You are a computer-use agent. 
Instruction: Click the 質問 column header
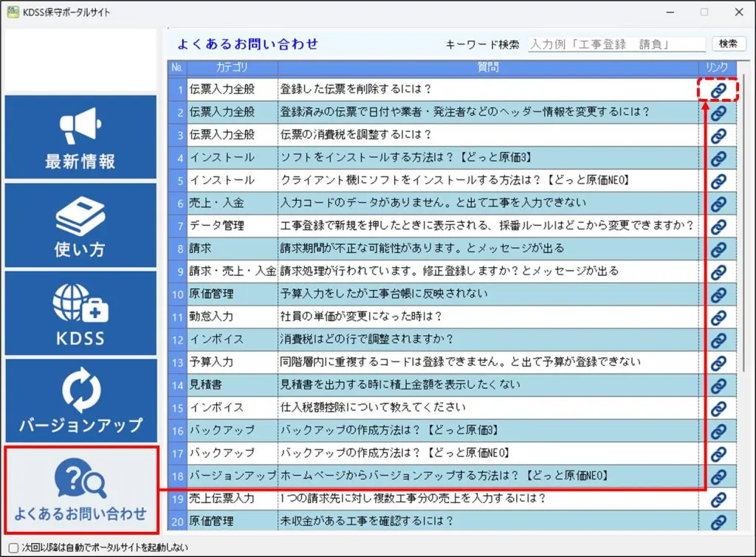click(x=487, y=68)
